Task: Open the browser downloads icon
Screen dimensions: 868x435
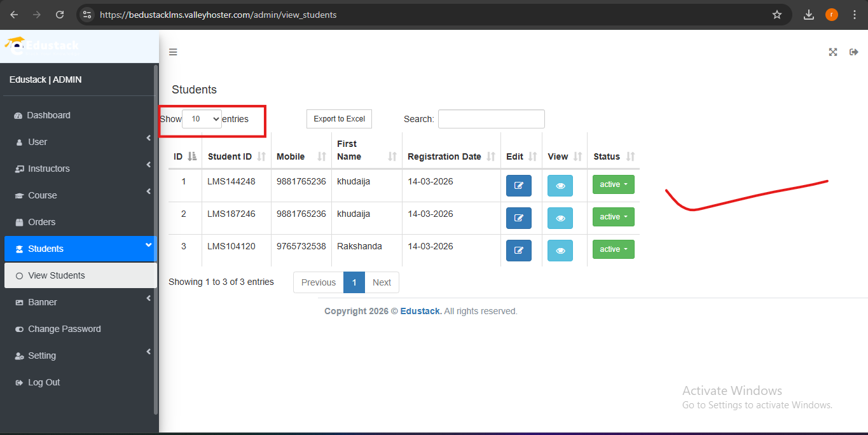Action: (809, 15)
